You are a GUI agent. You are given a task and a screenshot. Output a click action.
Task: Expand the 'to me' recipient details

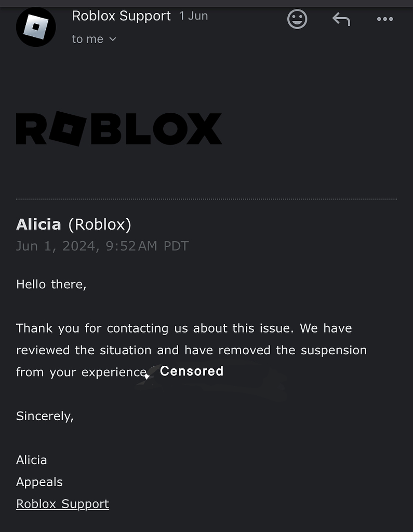pyautogui.click(x=94, y=39)
